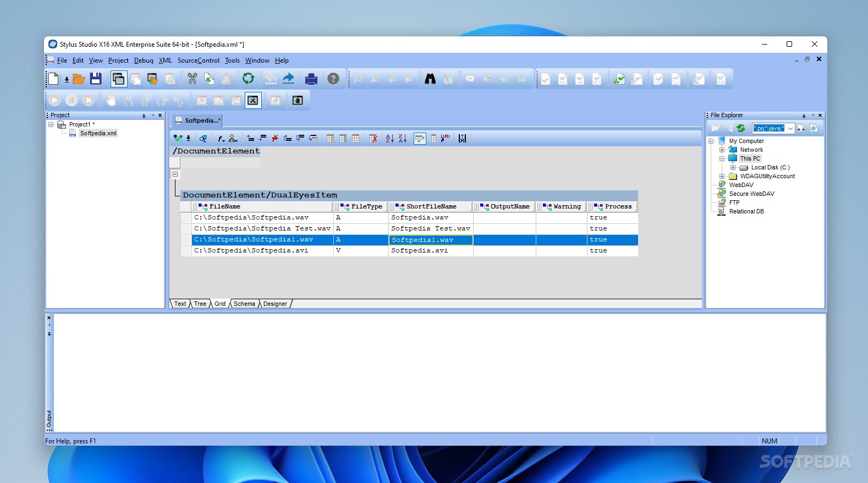Click the XPath query search icon
Screen dimensions: 868x483
[x=204, y=138]
